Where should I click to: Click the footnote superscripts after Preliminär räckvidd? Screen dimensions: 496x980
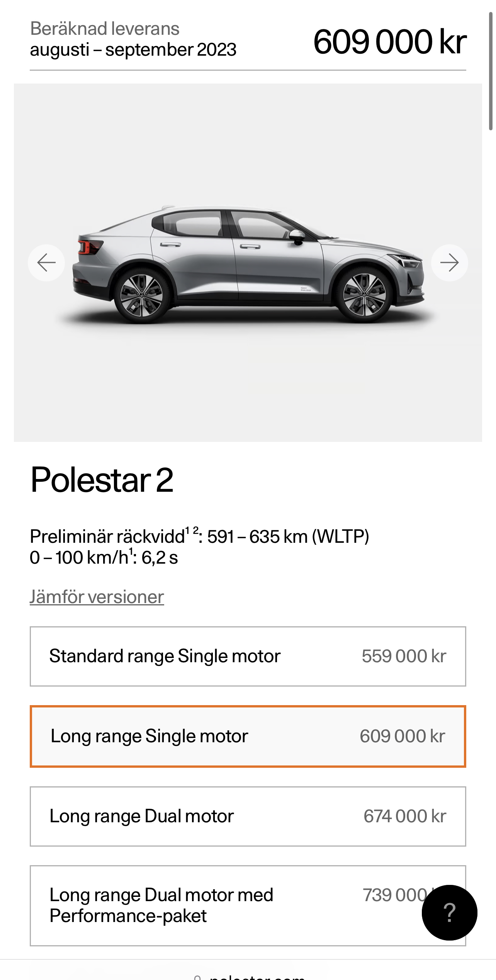click(192, 530)
